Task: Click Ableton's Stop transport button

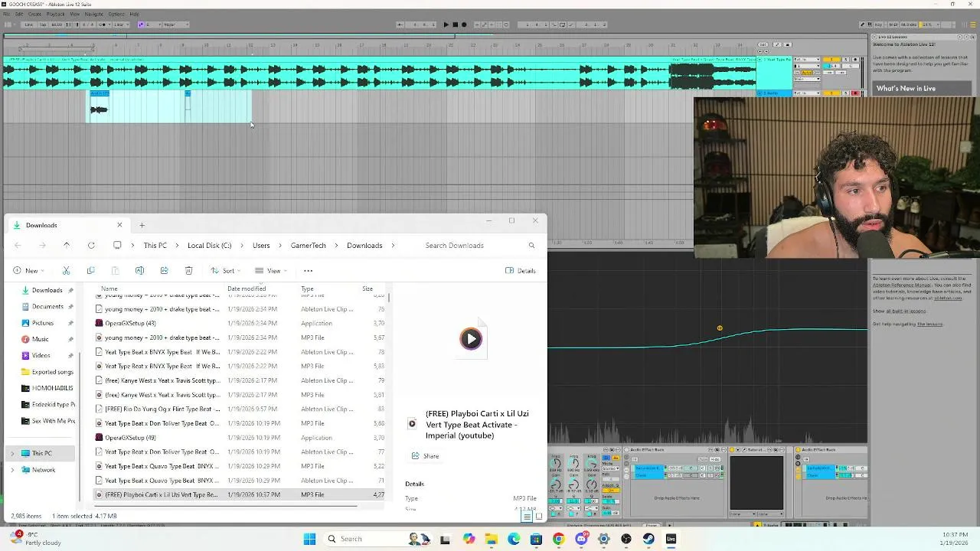Action: pos(455,24)
